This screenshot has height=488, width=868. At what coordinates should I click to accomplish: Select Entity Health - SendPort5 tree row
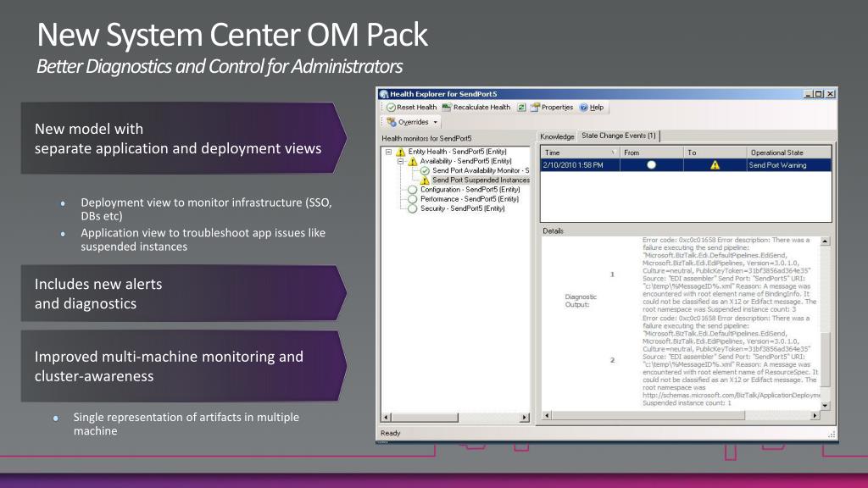(x=457, y=152)
